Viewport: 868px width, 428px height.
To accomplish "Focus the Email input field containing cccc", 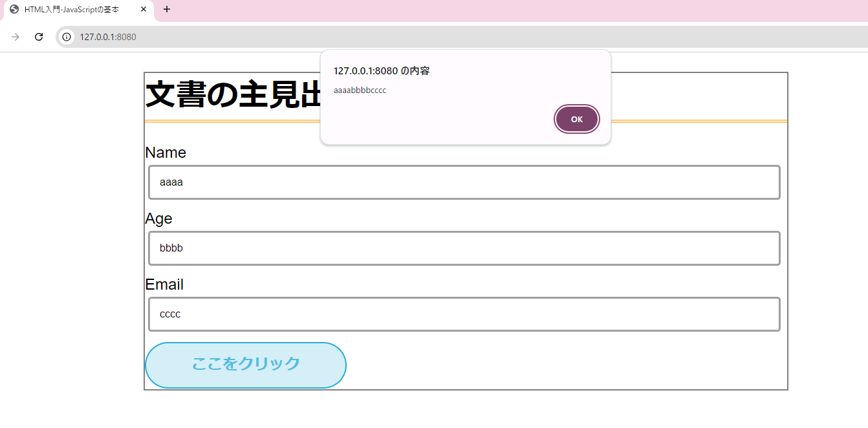I will tap(464, 314).
